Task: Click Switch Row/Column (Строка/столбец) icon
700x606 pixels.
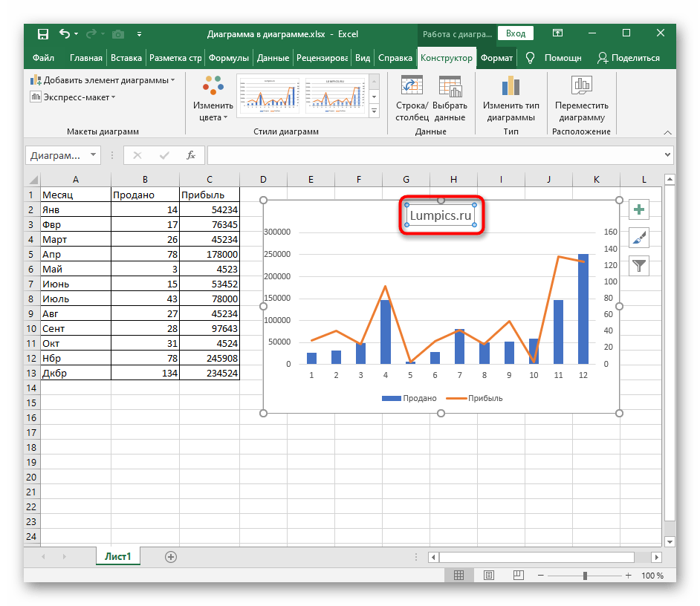Action: pyautogui.click(x=412, y=98)
